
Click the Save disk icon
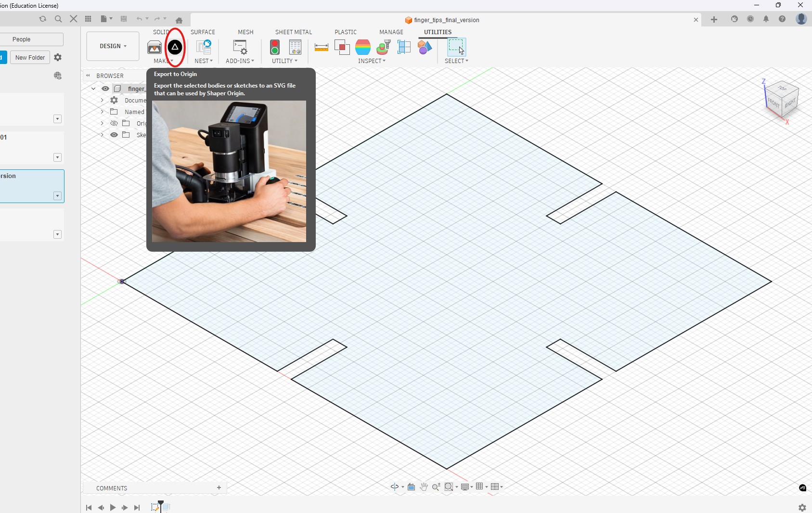pyautogui.click(x=124, y=19)
